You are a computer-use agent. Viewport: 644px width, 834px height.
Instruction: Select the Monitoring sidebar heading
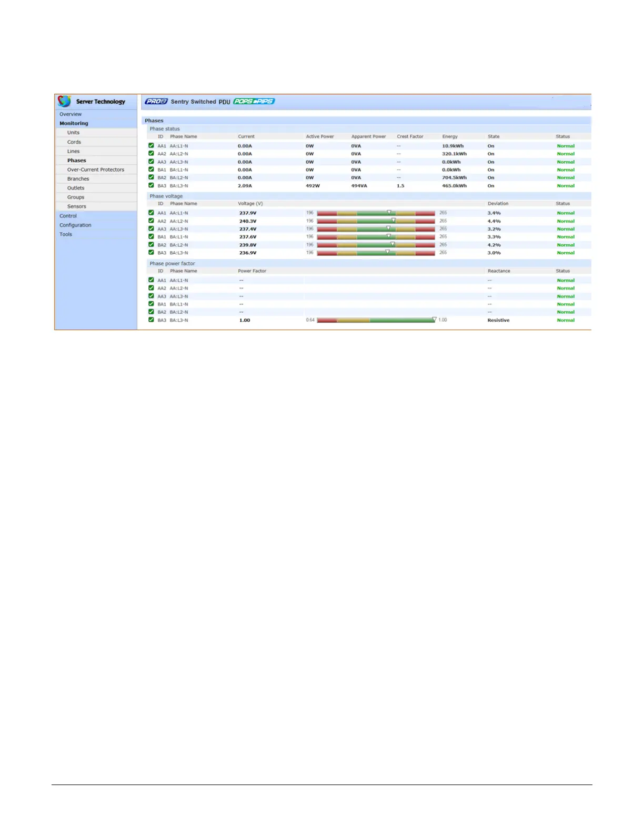pyautogui.click(x=74, y=123)
